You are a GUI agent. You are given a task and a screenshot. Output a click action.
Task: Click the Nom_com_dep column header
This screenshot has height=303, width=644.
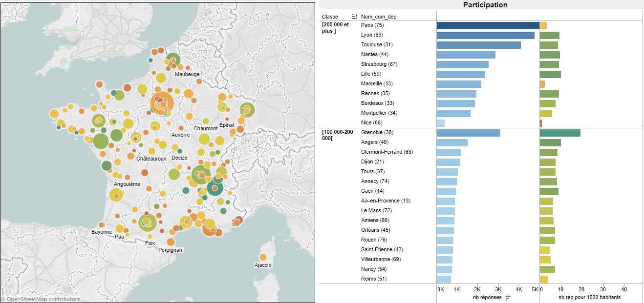click(x=378, y=17)
